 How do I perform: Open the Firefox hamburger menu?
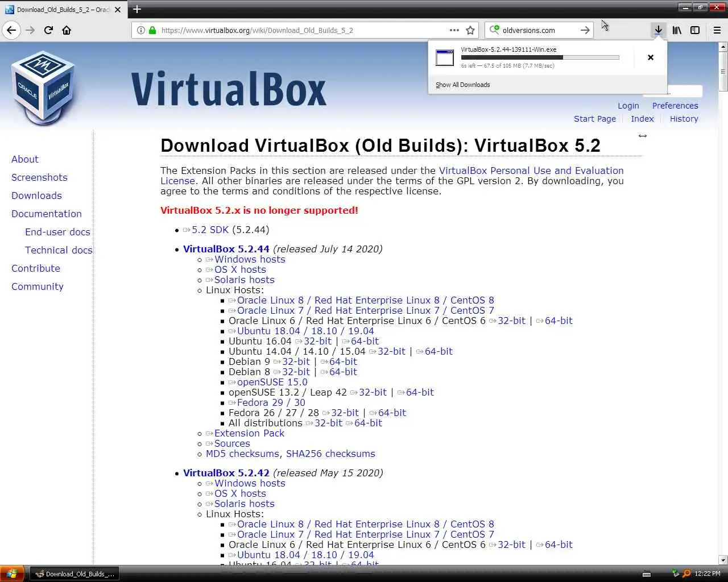point(717,30)
